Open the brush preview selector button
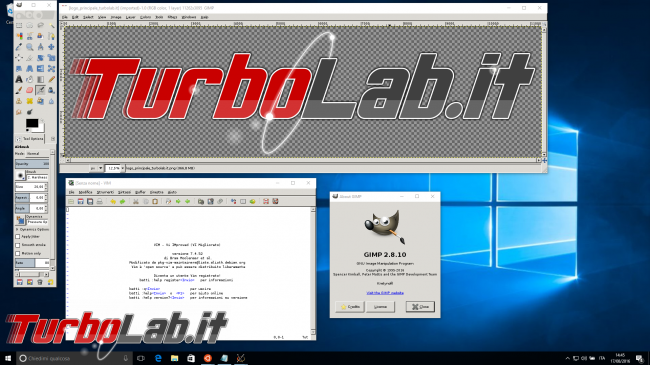Image resolution: width=650 pixels, height=365 pixels. [20, 175]
